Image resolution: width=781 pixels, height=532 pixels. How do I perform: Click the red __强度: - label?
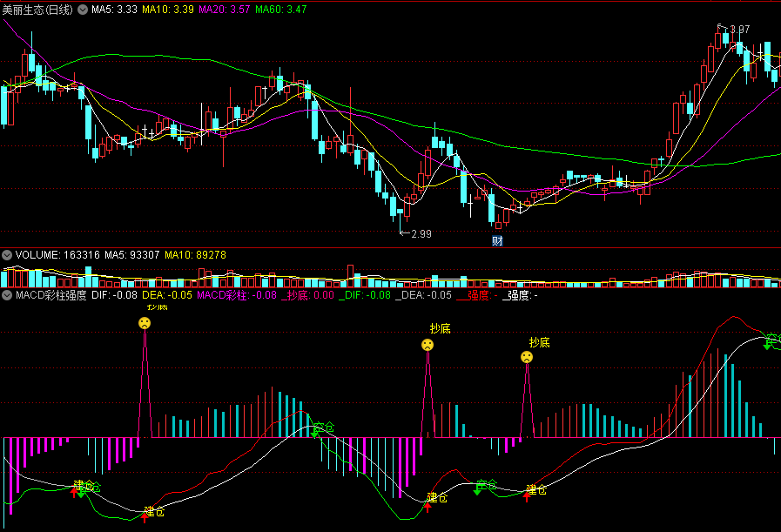coord(476,295)
